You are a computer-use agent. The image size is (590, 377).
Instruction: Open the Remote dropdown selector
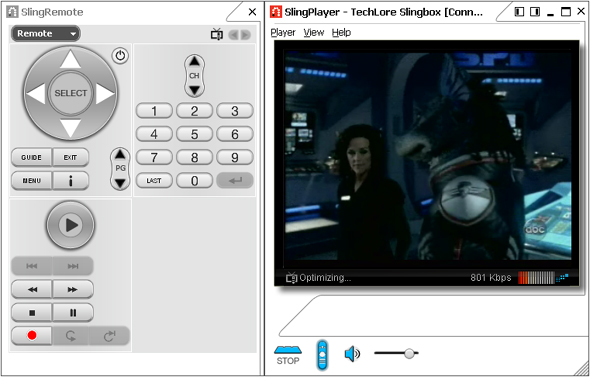point(46,33)
